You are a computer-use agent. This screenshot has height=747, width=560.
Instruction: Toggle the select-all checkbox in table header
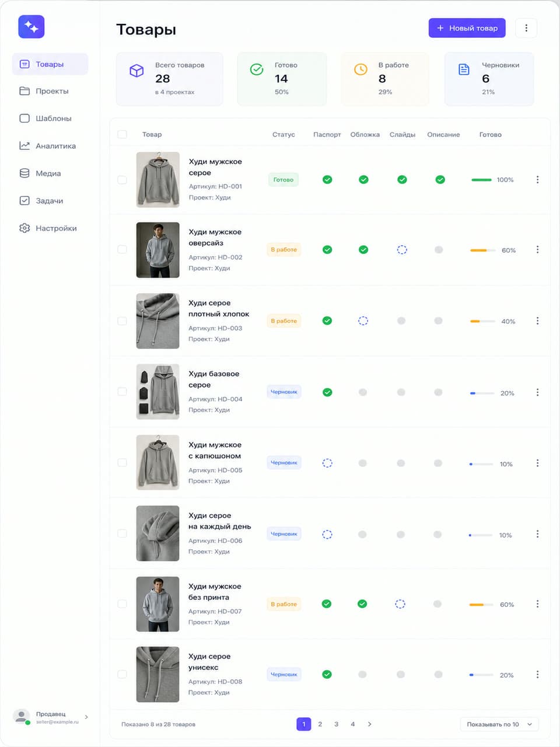pos(122,134)
